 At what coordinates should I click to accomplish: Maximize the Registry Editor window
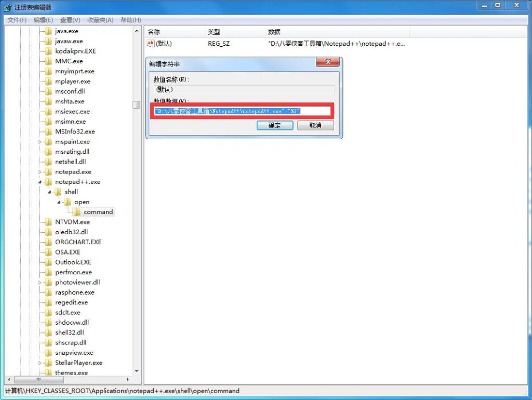point(498,5)
